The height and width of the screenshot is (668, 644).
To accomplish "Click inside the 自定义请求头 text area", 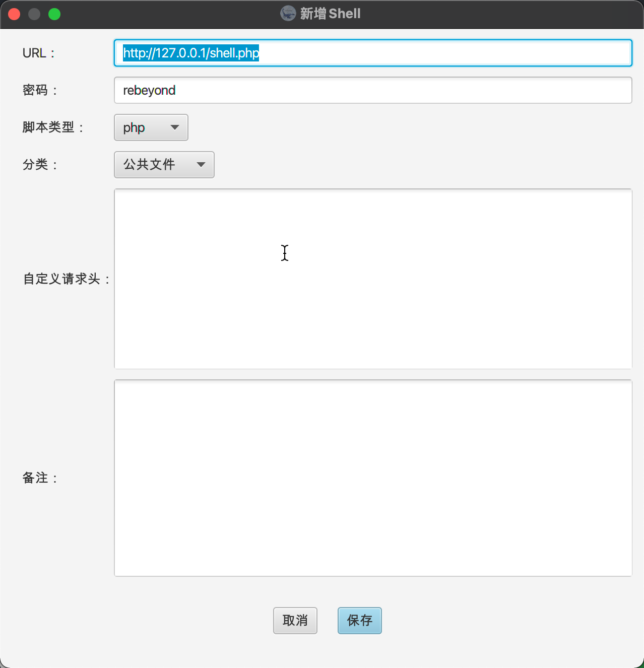I will [373, 278].
